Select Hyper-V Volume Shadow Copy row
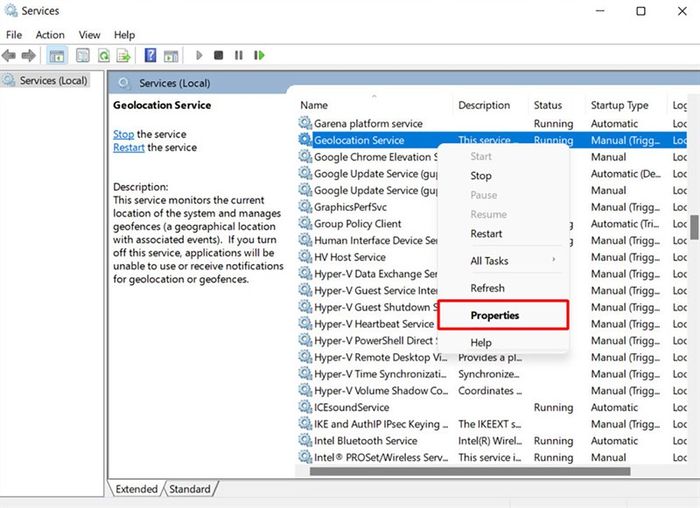 [x=492, y=391]
